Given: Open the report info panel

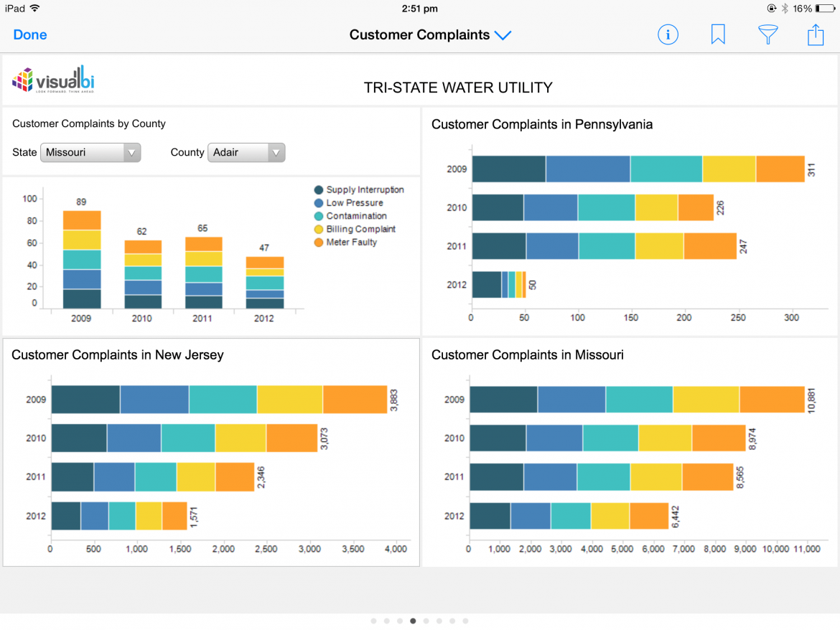Looking at the screenshot, I should [668, 34].
